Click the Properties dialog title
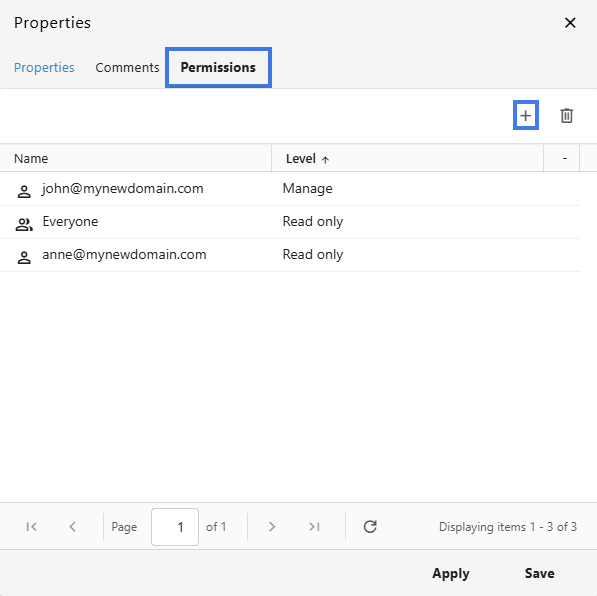This screenshot has width=597, height=596. click(53, 23)
